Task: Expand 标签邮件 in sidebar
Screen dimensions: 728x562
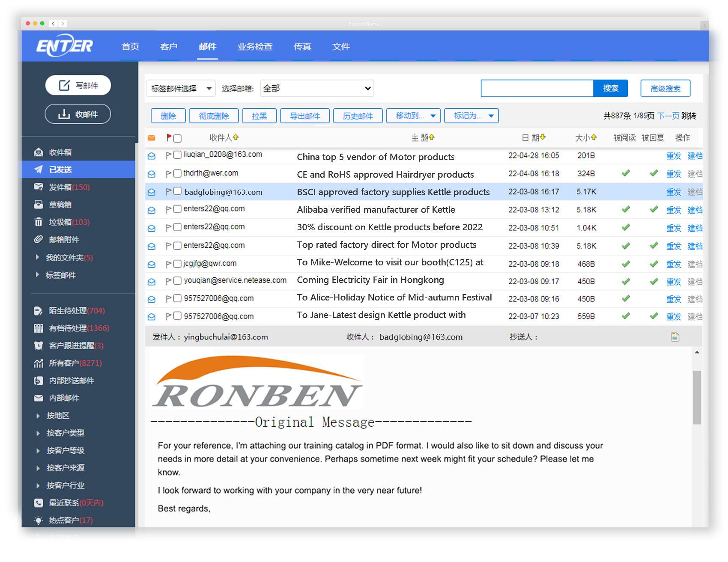Action: coord(37,275)
